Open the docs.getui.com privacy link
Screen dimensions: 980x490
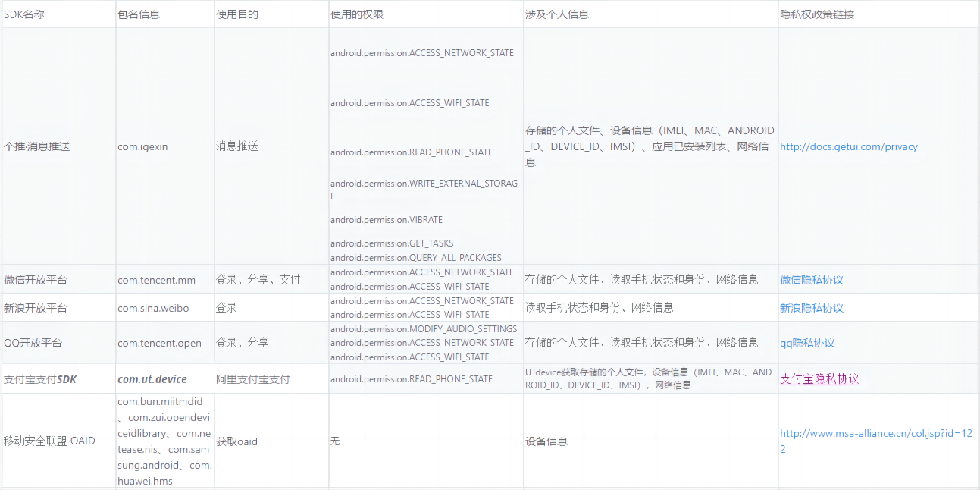[848, 146]
